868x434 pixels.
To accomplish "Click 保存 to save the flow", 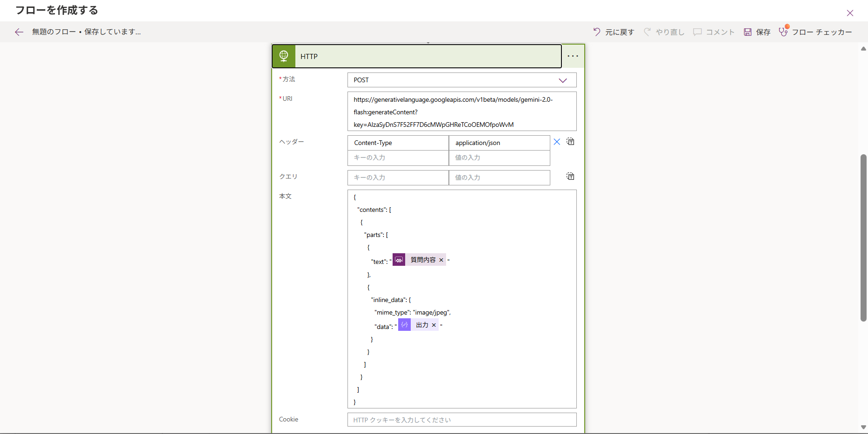I will click(x=757, y=32).
